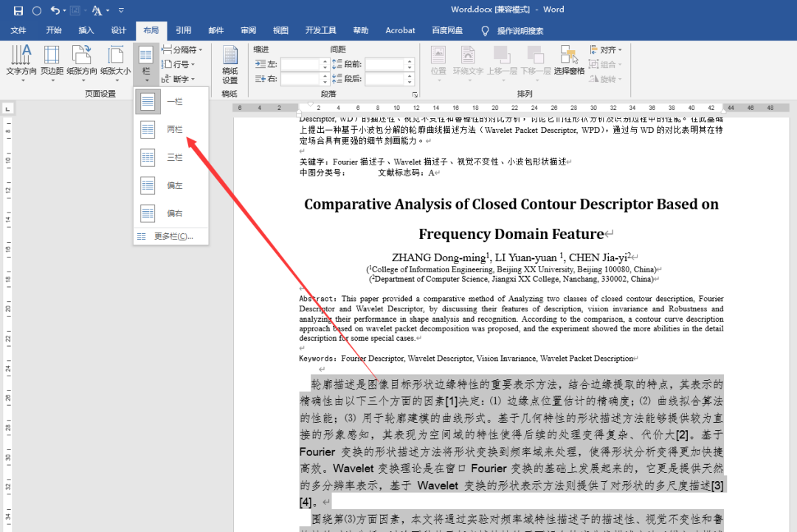Image resolution: width=797 pixels, height=532 pixels.
Task: Select the 偏左 left column option
Action: (171, 185)
